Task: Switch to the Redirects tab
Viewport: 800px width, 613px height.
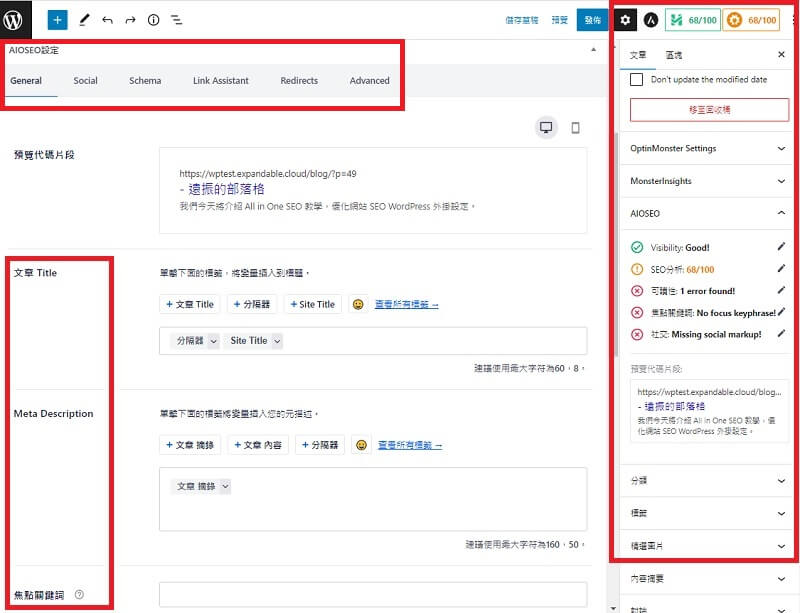Action: [x=299, y=81]
